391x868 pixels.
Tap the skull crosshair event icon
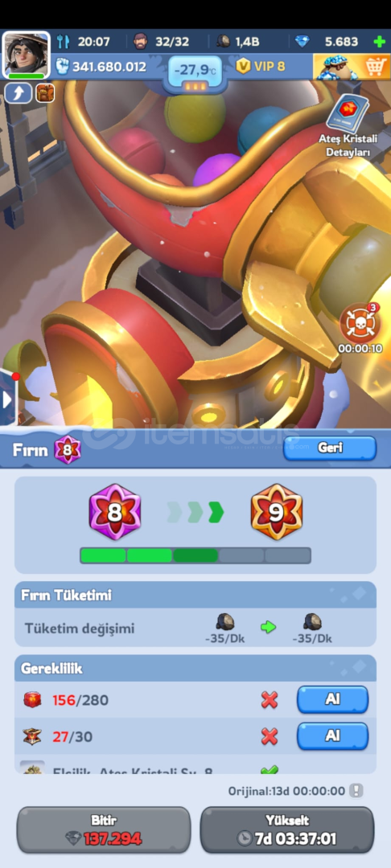(360, 323)
